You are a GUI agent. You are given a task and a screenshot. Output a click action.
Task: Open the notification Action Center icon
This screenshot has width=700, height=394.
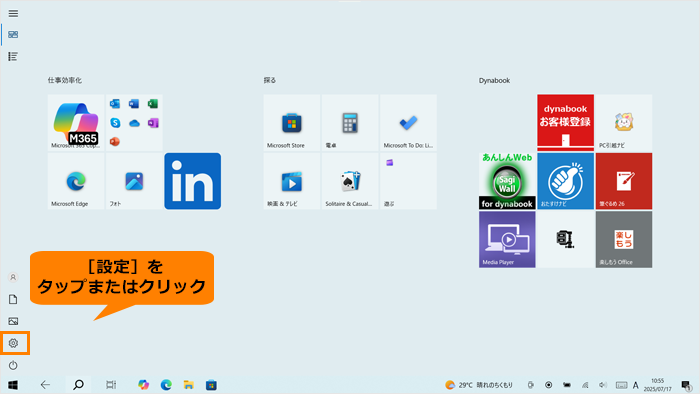point(687,385)
